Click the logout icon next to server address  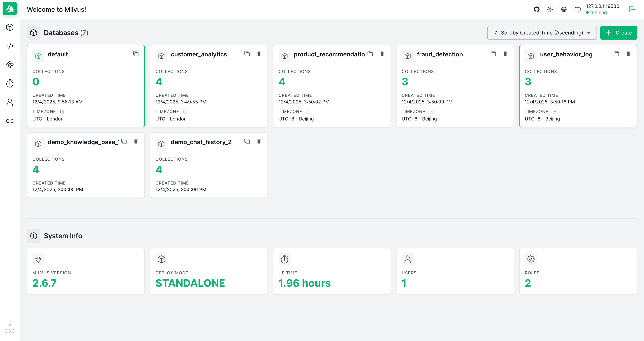tap(632, 10)
